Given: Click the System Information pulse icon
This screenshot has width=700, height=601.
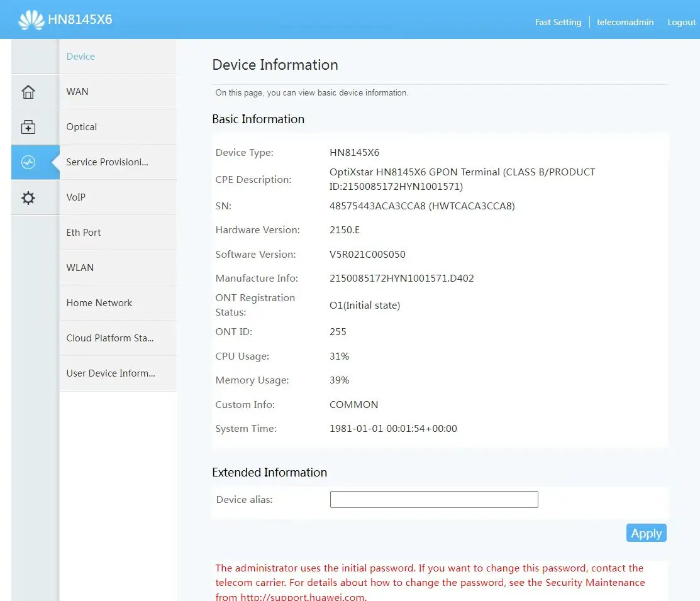Looking at the screenshot, I should tap(28, 162).
